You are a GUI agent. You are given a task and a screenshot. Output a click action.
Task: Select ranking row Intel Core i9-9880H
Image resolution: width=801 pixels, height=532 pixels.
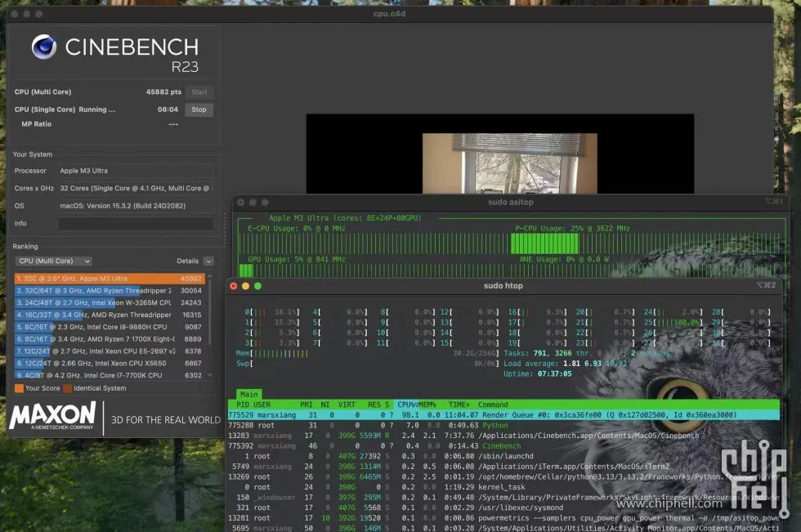[x=110, y=327]
